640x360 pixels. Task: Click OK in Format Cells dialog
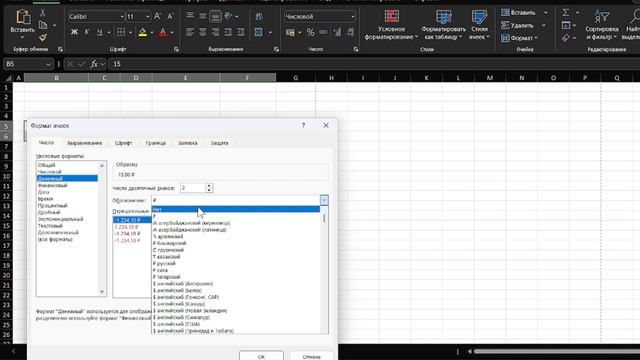point(261,356)
